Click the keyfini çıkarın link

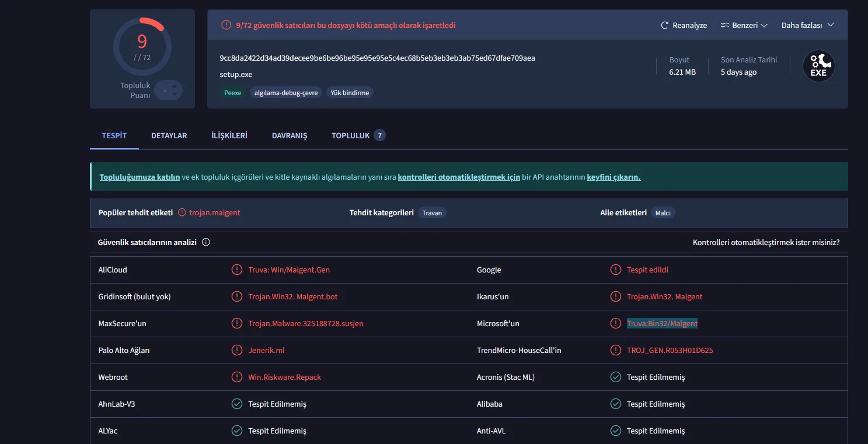[x=613, y=177]
